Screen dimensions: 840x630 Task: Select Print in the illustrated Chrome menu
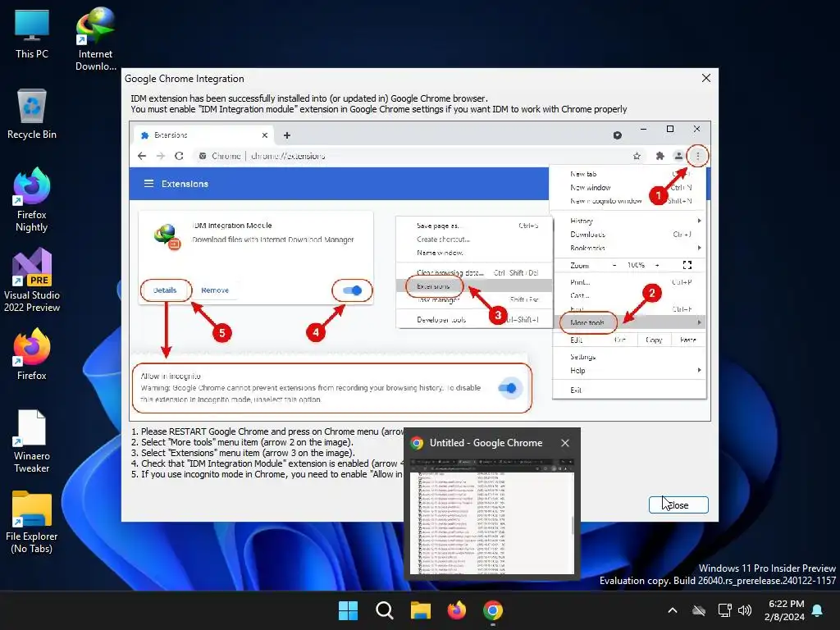coord(629,282)
